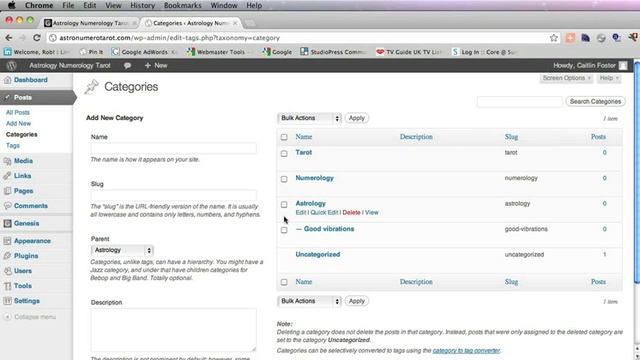Click the Genesis sidebar icon
This screenshot has width=640, height=360.
7,223
